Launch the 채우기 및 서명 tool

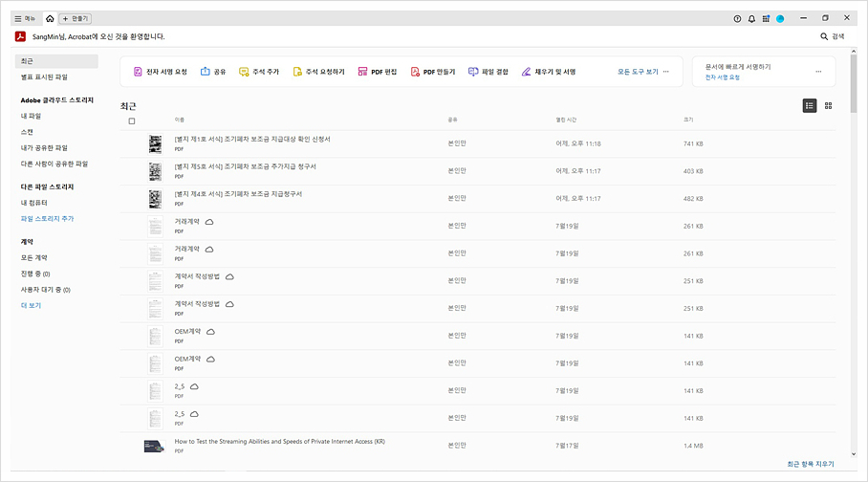point(549,72)
